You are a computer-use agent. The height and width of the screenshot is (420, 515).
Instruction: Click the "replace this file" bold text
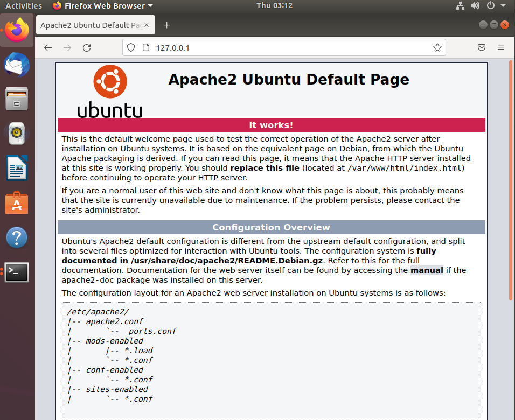[x=265, y=168]
